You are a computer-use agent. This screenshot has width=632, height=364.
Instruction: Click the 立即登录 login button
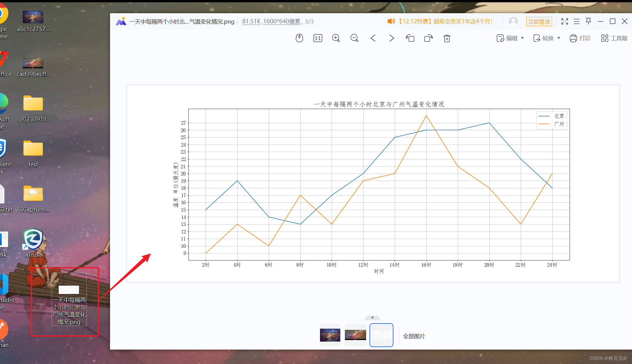(539, 22)
